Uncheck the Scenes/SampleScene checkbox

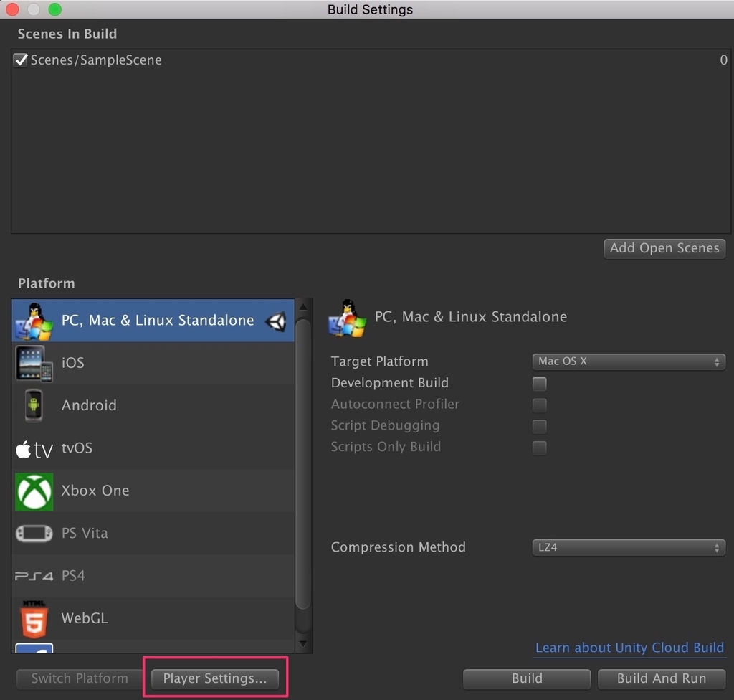tap(21, 60)
